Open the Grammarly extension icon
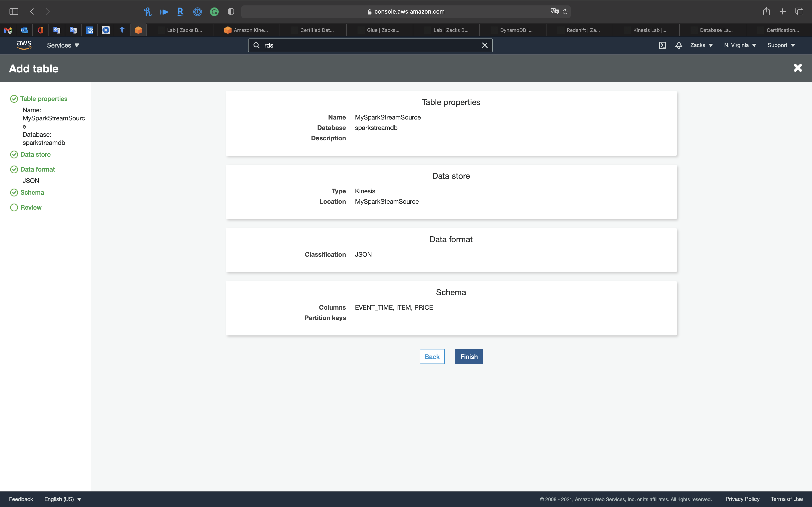The width and height of the screenshot is (812, 507). 214,12
